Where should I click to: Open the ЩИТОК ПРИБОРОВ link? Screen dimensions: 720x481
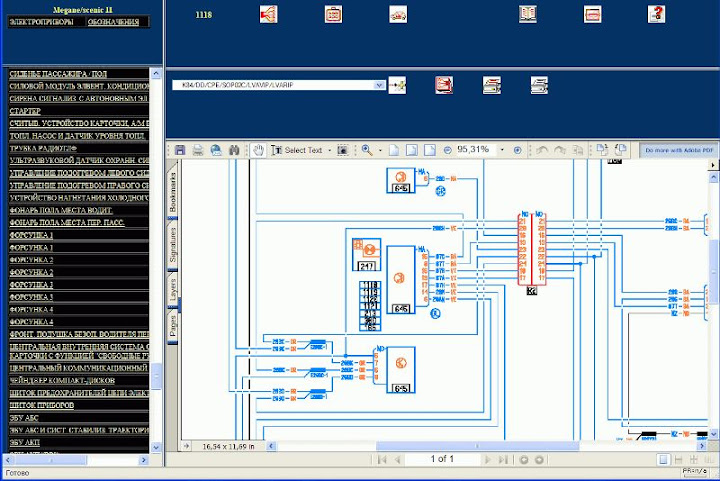tap(41, 405)
